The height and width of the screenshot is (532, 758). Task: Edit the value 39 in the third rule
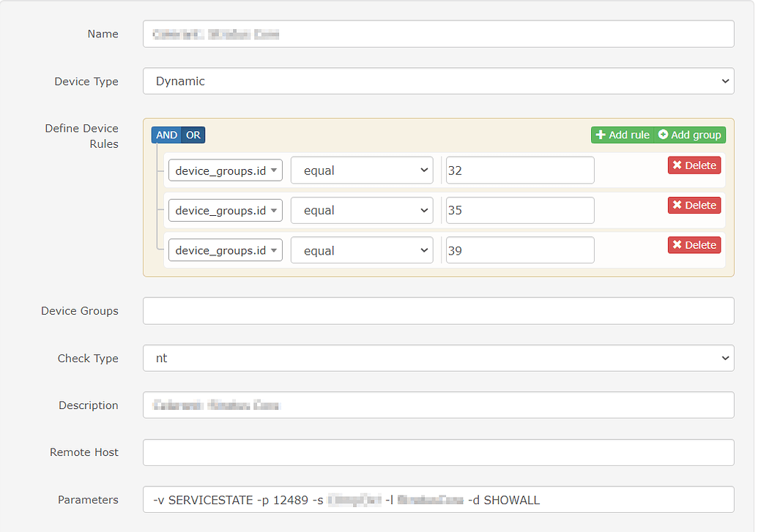pos(519,250)
